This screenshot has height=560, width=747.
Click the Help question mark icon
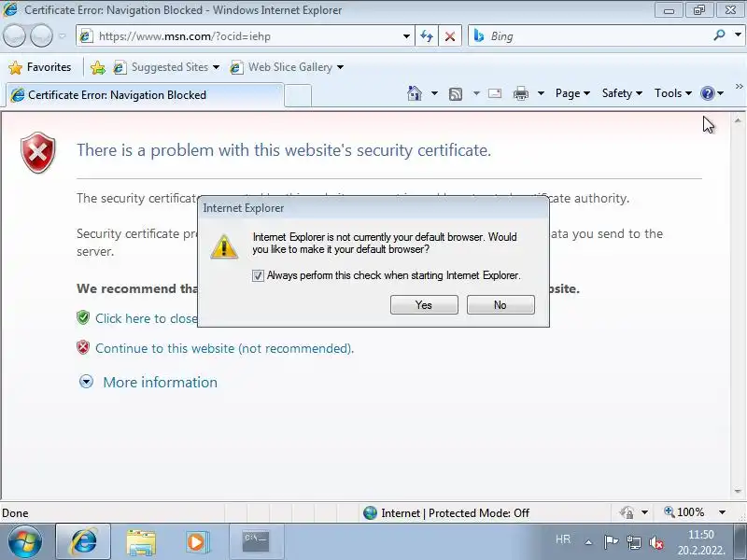[708, 93]
